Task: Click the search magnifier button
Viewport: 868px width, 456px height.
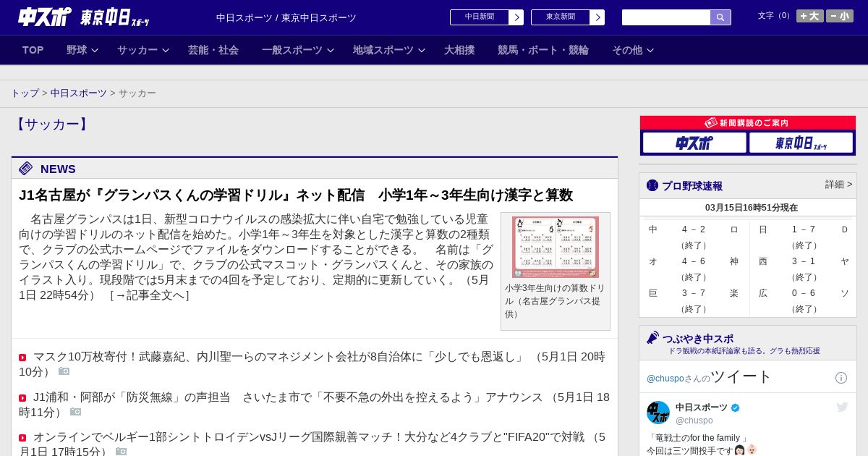Action: click(x=720, y=17)
